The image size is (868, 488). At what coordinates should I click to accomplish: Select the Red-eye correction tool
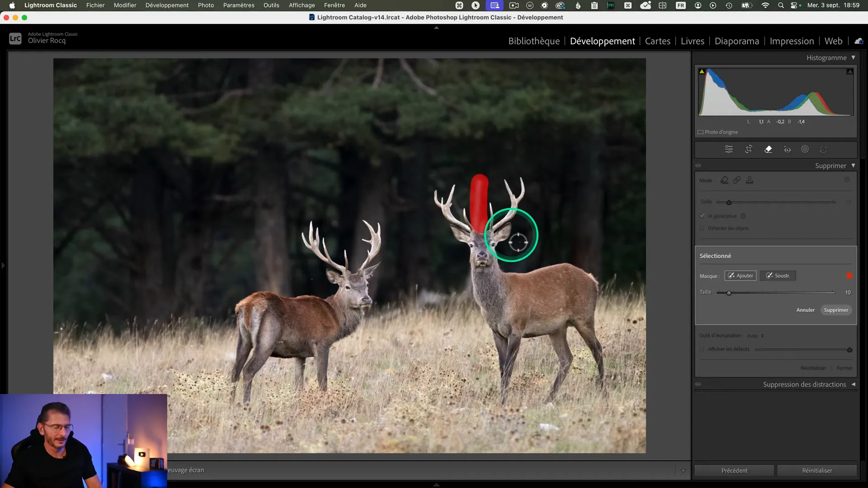787,149
